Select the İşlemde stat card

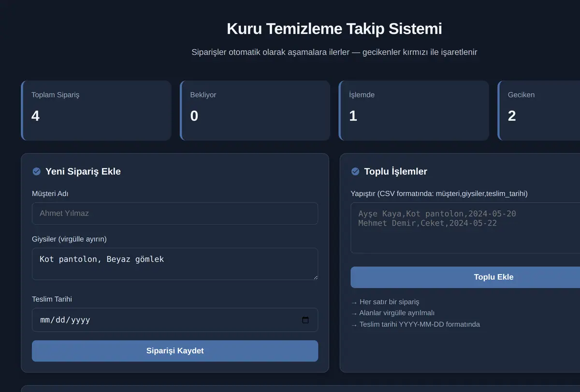414,111
